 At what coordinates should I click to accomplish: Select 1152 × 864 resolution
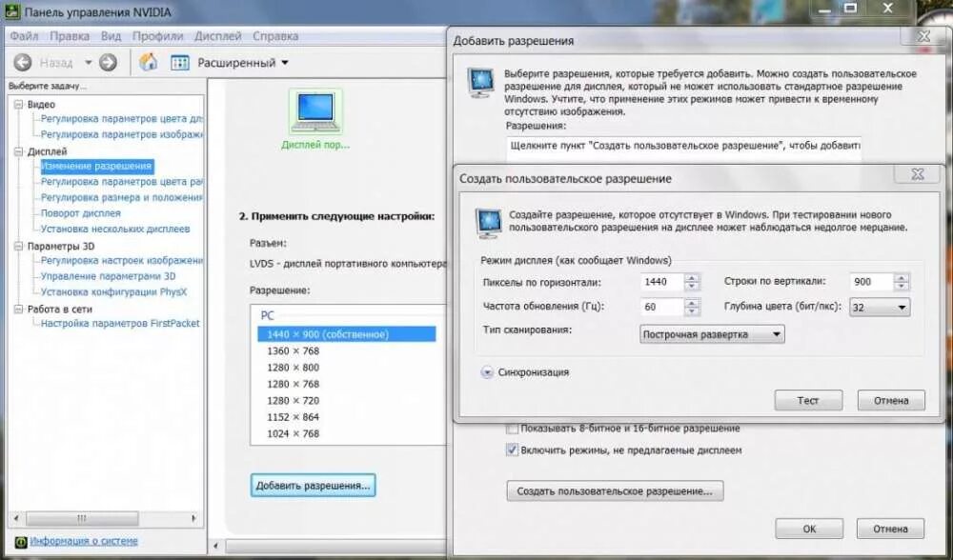point(293,417)
